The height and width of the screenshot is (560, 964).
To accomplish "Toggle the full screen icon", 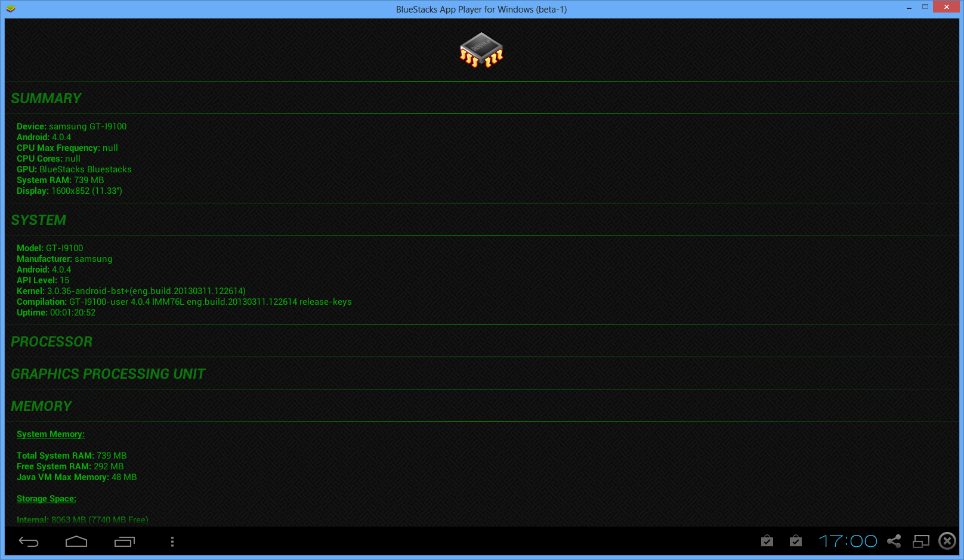I will pos(921,541).
